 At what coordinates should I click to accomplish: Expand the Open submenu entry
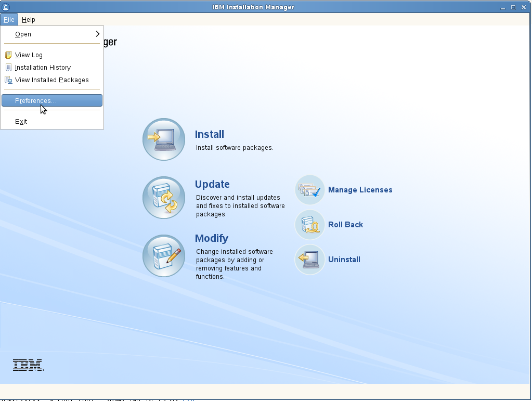52,34
